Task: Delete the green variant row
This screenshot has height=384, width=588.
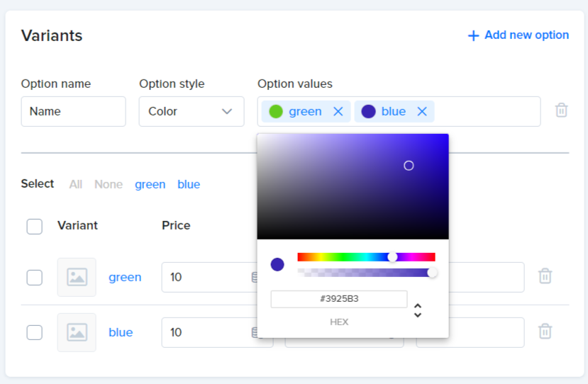Action: coord(545,276)
